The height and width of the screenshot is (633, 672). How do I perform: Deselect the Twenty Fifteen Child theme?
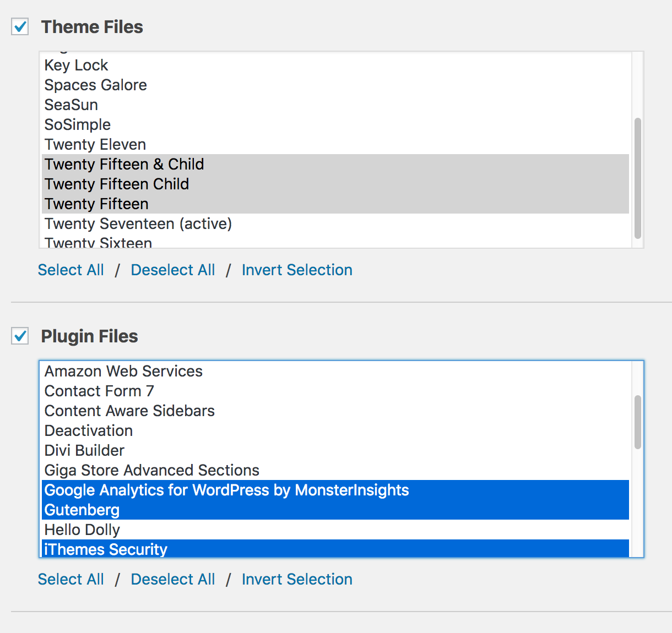pyautogui.click(x=116, y=184)
